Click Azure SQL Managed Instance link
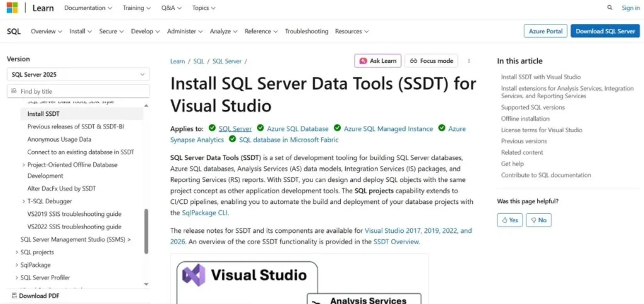 pyautogui.click(x=388, y=128)
